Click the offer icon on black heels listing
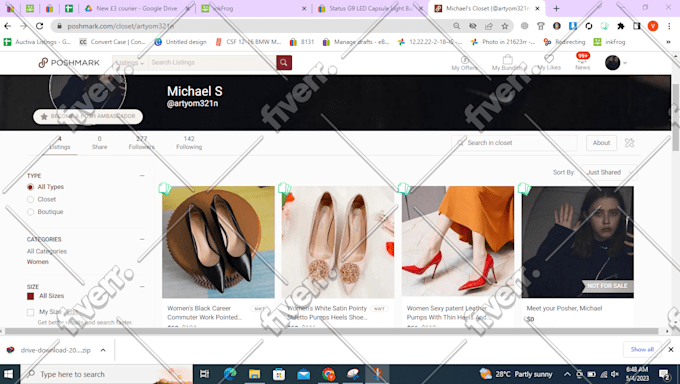 coord(165,188)
